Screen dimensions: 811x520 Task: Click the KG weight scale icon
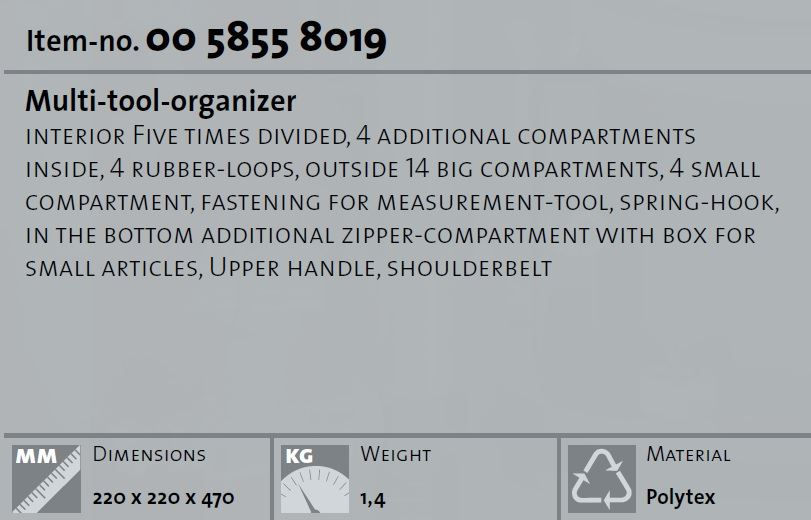pos(315,479)
